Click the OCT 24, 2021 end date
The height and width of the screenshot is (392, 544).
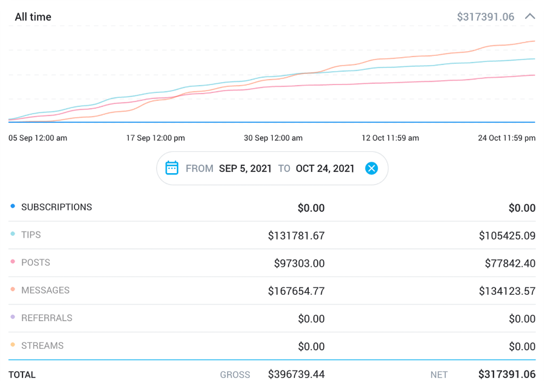pyautogui.click(x=325, y=168)
